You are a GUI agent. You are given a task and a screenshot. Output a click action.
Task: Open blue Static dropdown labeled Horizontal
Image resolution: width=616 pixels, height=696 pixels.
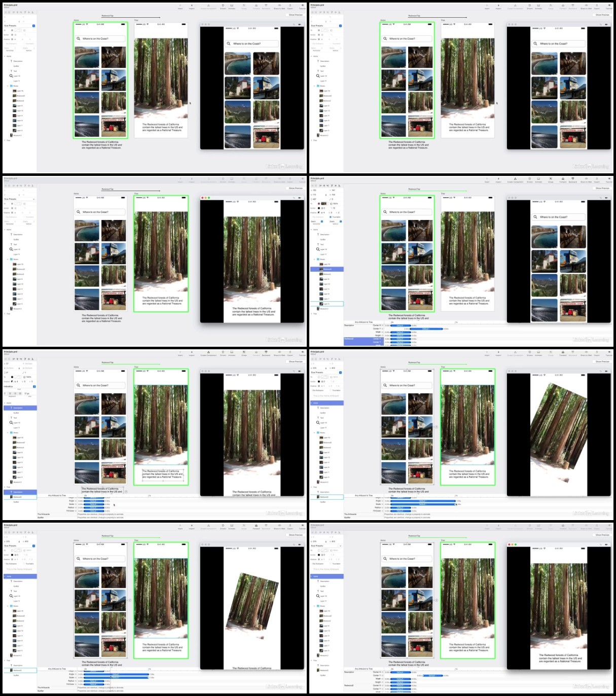coord(317,222)
